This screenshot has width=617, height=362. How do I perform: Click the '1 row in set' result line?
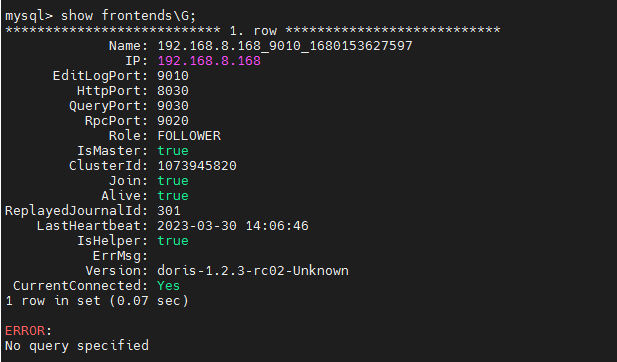click(97, 301)
